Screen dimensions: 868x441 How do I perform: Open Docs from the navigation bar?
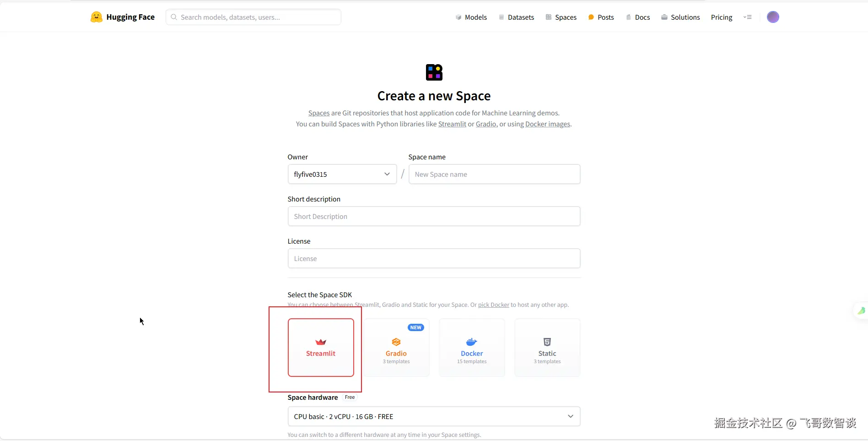click(637, 17)
